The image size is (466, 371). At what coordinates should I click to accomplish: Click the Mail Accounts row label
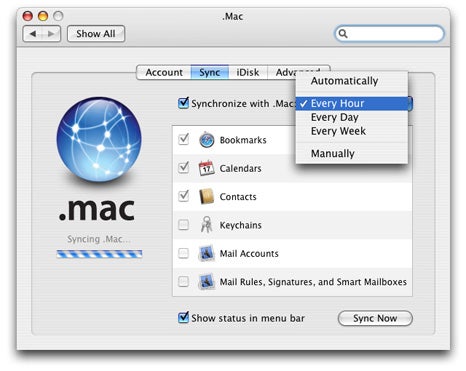(249, 254)
